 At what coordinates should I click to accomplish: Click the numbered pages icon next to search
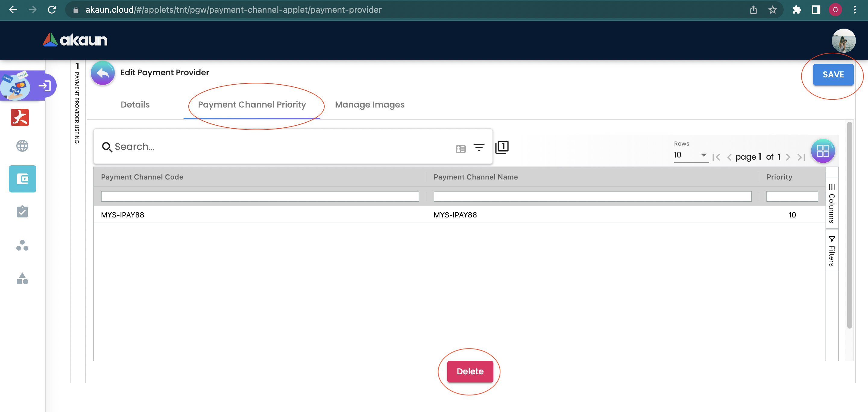tap(502, 147)
